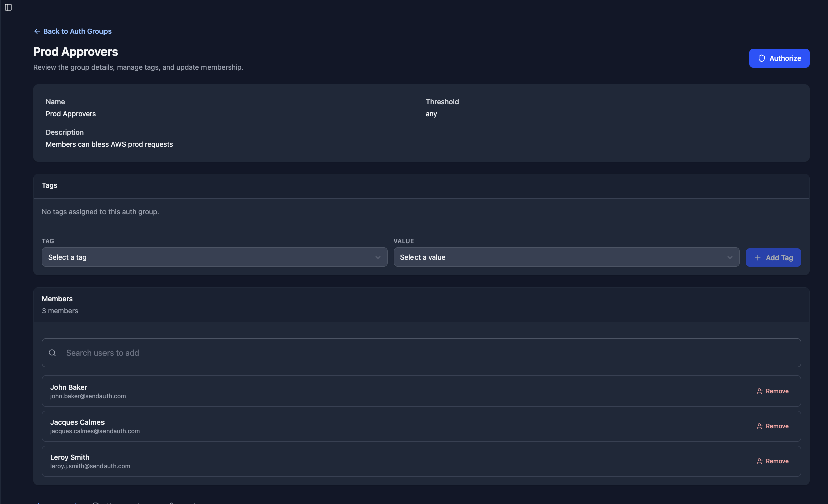Click the shield icon in Authorize
The image size is (828, 504).
click(x=761, y=58)
